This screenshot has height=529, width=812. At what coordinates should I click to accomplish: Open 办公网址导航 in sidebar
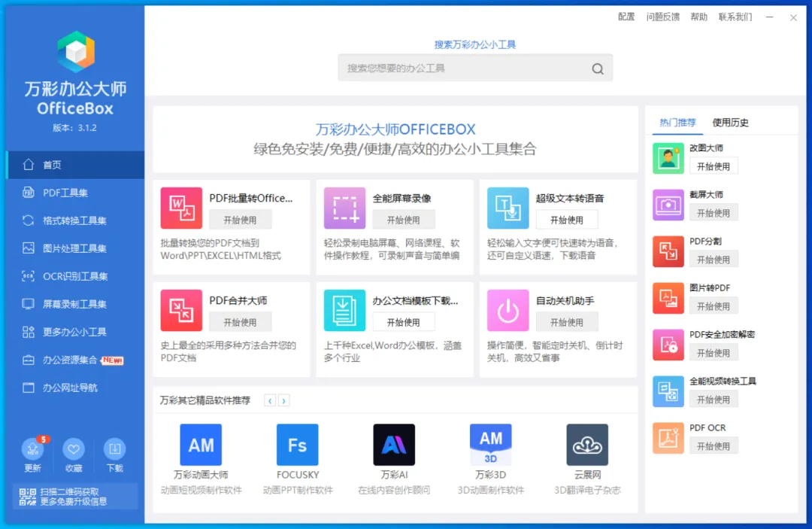76,388
